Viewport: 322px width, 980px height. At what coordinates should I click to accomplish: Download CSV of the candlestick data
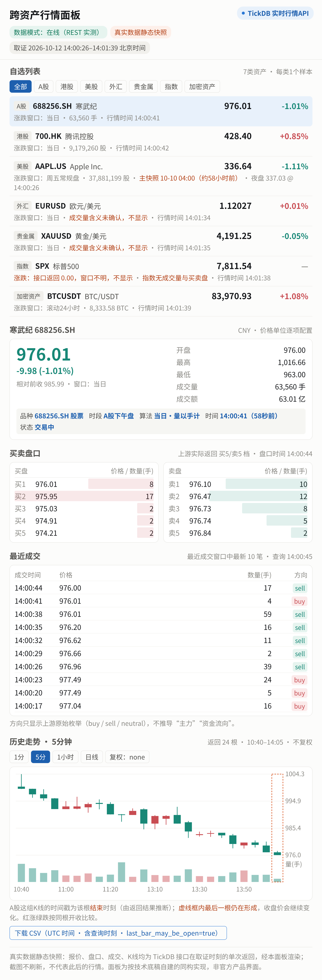(x=118, y=933)
